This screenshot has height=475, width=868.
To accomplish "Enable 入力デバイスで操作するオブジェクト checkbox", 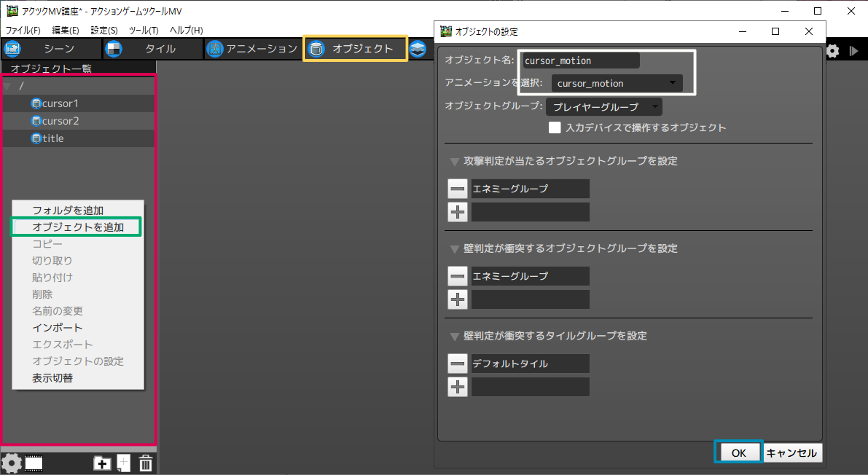I will 555,127.
